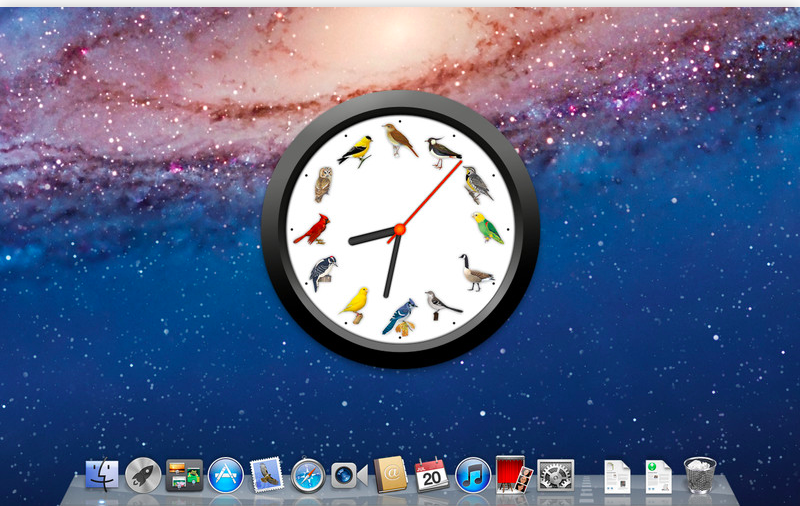This screenshot has height=506, width=800.
Task: Open the dock document with green badge
Action: coord(658,476)
